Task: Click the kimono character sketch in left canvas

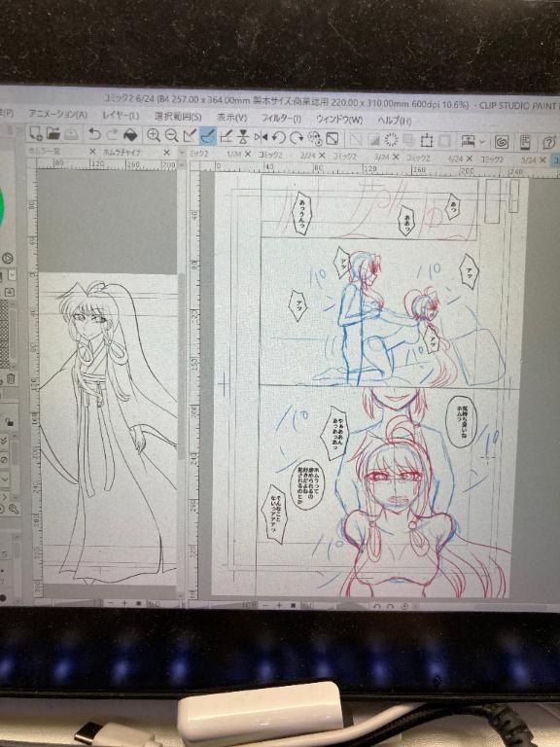Action: (110, 429)
